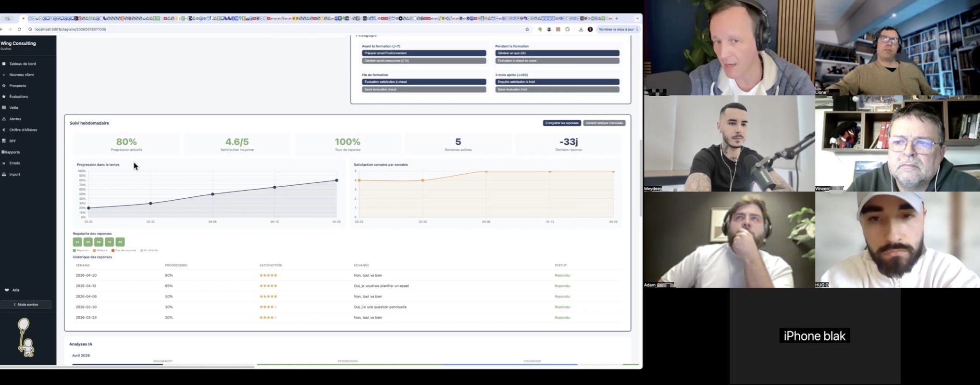
Task: Bookmark the page with the star icon
Action: coord(527,29)
